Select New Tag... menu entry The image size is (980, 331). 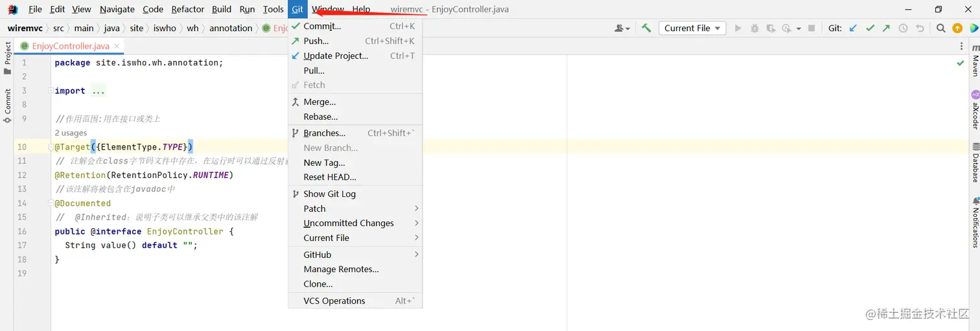point(355,163)
